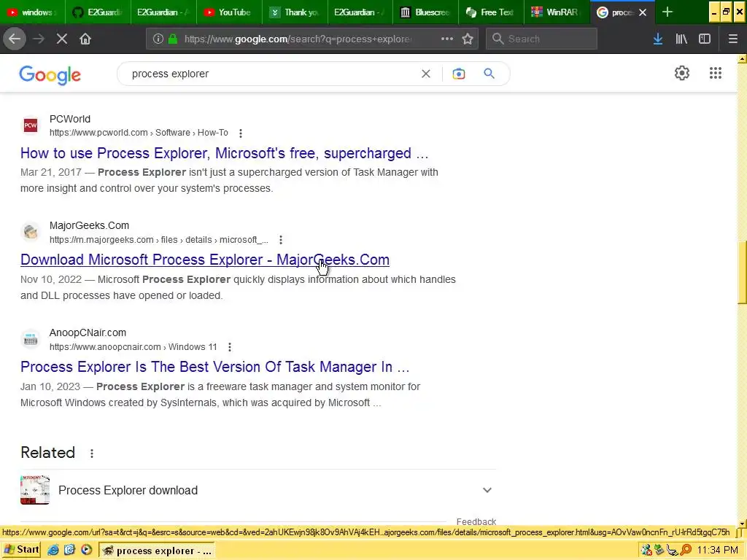The height and width of the screenshot is (560, 747).
Task: Bookmark this page with the star icon
Action: tap(468, 39)
